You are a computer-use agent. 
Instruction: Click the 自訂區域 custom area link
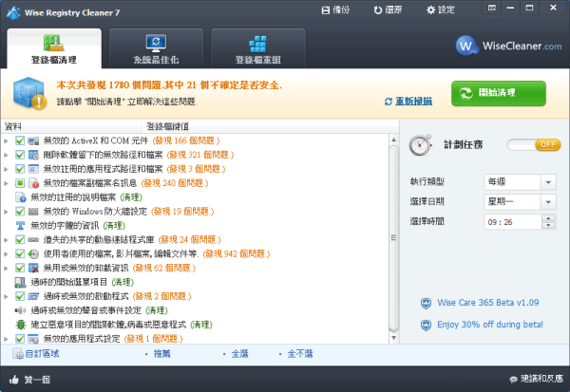pos(36,354)
